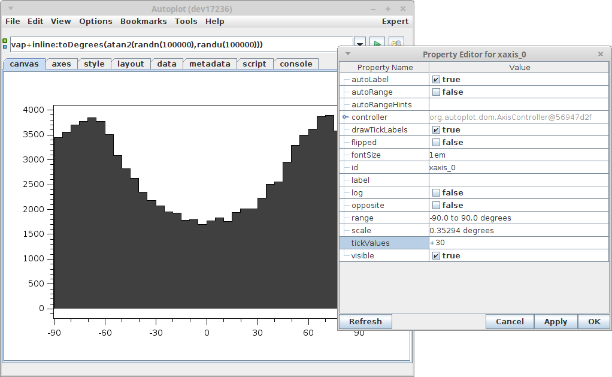Click the id value 'xaxis_0'

point(442,167)
